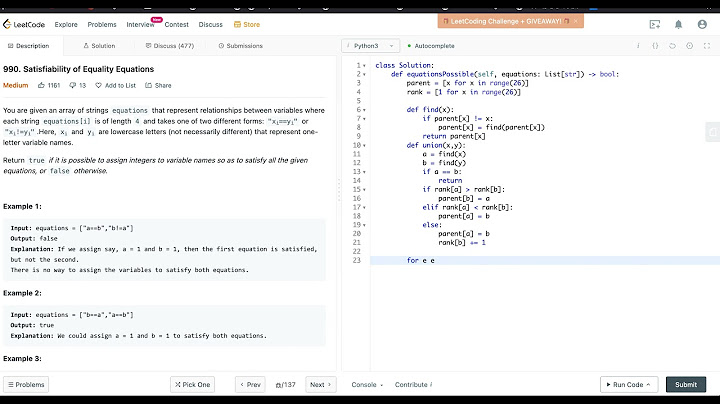This screenshot has height=404, width=720.
Task: Open the Submissions tab
Action: tap(241, 46)
